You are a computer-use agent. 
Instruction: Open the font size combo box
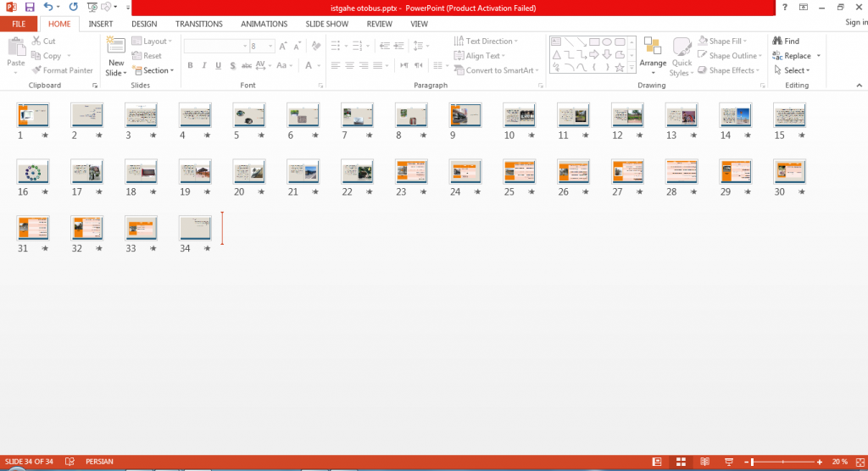coord(262,46)
